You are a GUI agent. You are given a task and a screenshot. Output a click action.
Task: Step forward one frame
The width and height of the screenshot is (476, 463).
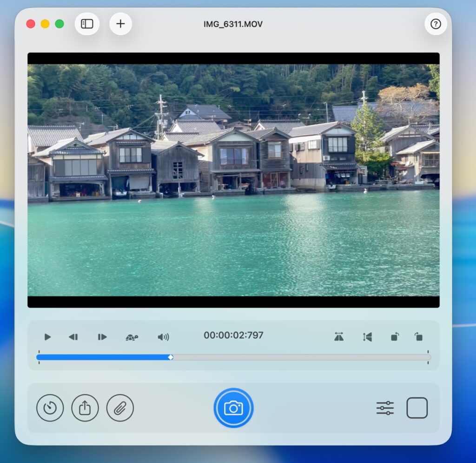pyautogui.click(x=102, y=337)
